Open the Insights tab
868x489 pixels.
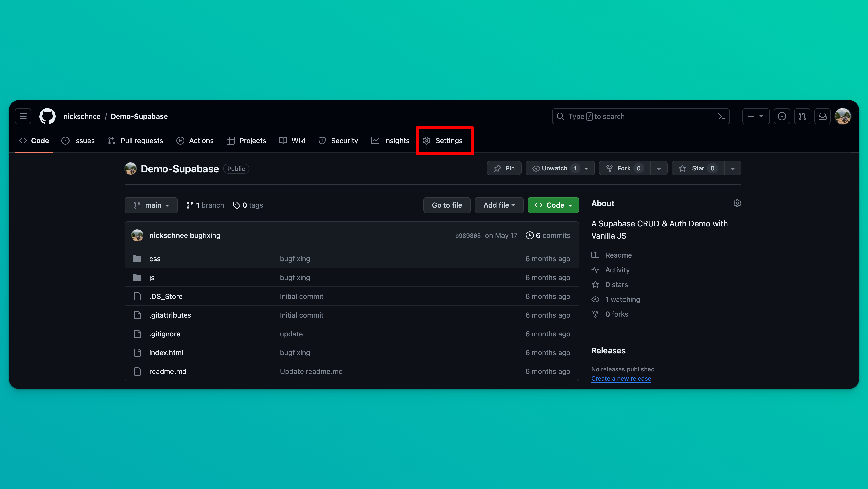pos(390,141)
